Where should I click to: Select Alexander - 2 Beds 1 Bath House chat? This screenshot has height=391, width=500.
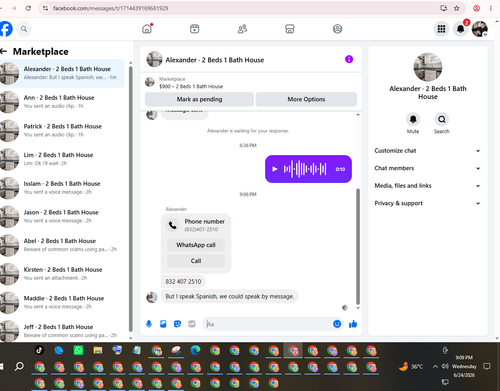[x=62, y=73]
